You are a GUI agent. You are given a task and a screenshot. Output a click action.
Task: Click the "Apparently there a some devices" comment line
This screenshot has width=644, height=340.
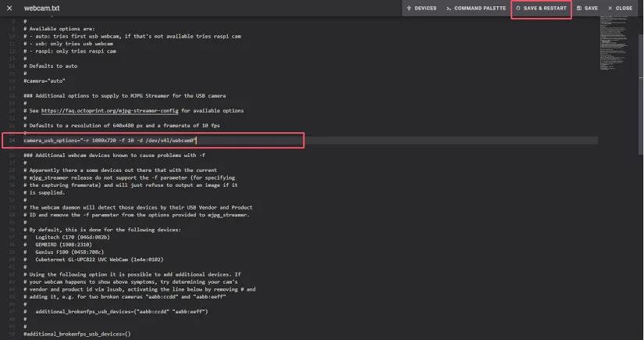tap(120, 170)
